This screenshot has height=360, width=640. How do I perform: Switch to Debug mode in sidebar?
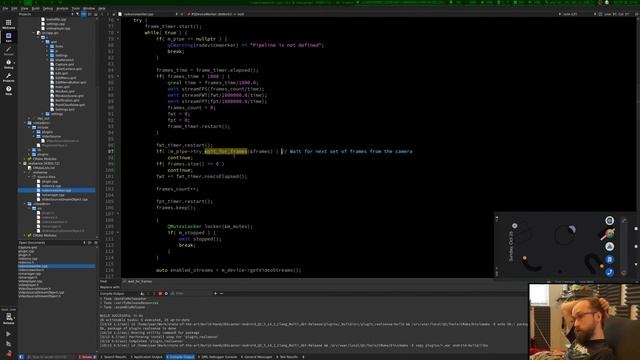[x=9, y=64]
